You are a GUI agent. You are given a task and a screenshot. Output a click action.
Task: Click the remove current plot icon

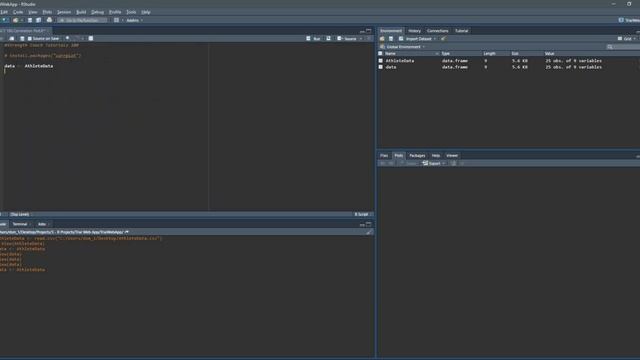tap(453, 163)
